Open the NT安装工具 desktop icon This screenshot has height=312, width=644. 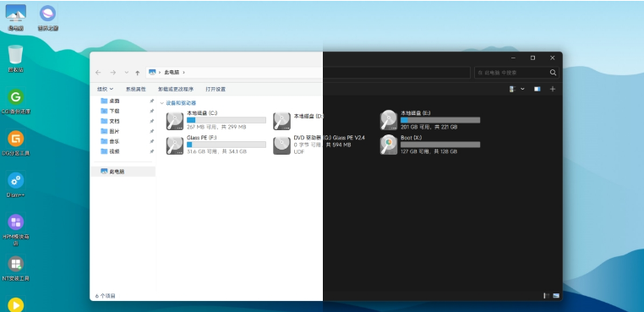click(x=15, y=269)
